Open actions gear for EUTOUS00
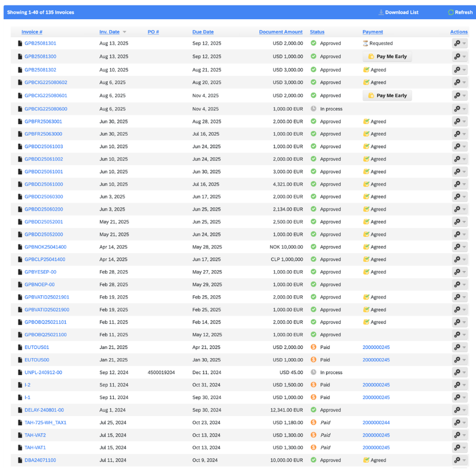Screen dimensions: 476x473 [x=457, y=360]
